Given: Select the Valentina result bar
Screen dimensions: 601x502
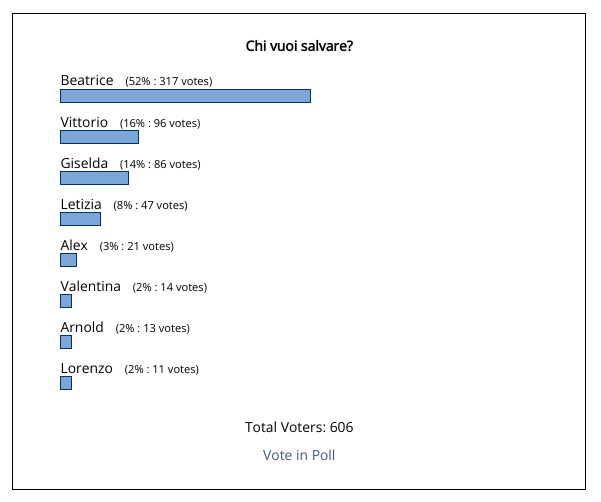Looking at the screenshot, I should tap(66, 301).
